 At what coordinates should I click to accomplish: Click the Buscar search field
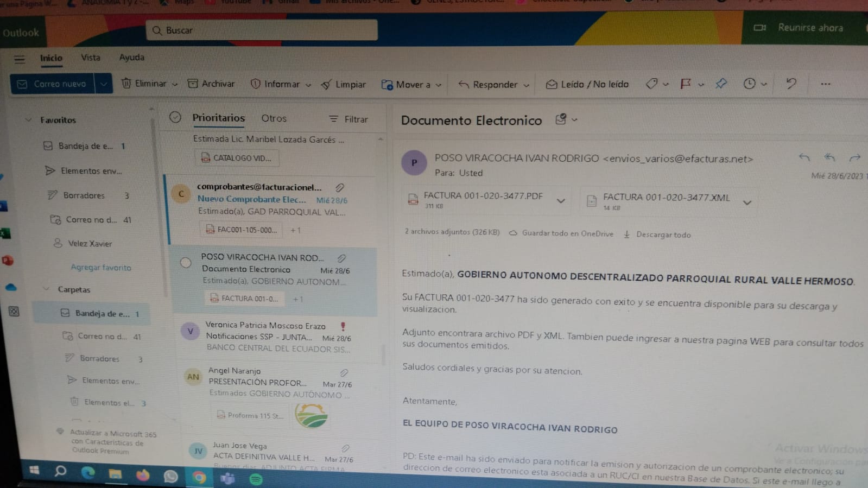262,30
